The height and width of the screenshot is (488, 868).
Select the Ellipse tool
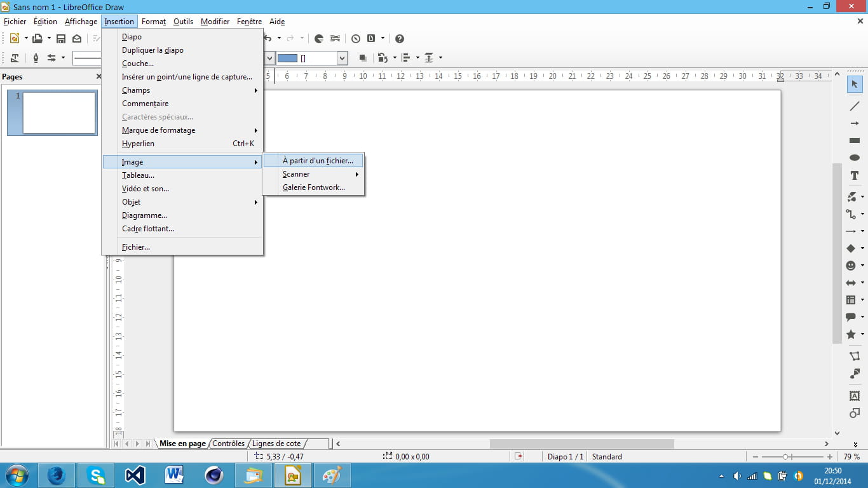[855, 158]
